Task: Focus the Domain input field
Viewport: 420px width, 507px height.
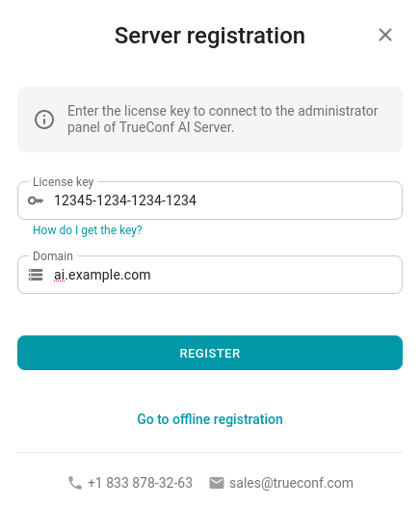Action: (x=210, y=275)
